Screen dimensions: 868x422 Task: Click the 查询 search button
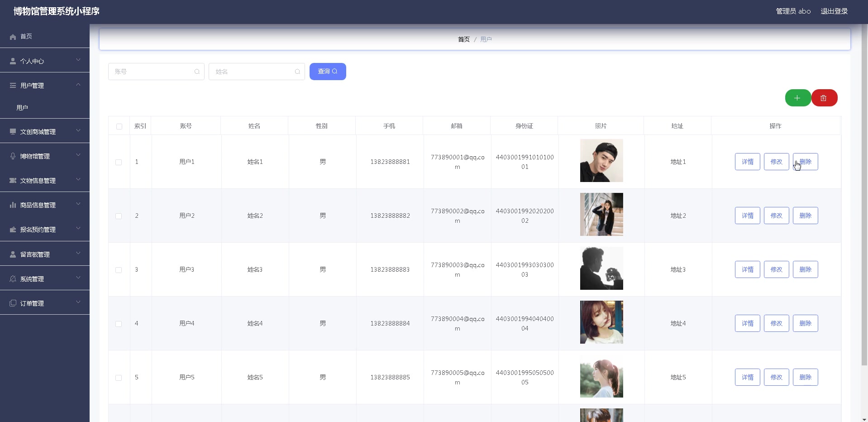[328, 72]
